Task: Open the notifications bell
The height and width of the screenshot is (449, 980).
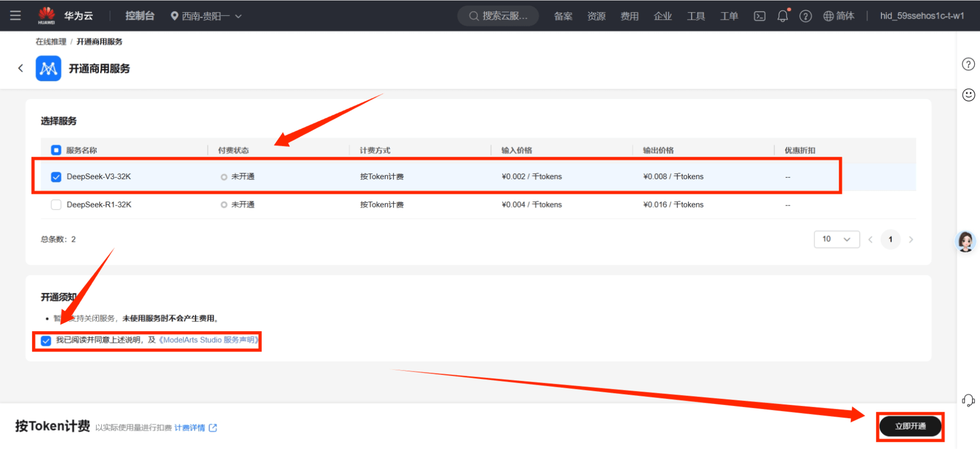Action: (x=782, y=16)
